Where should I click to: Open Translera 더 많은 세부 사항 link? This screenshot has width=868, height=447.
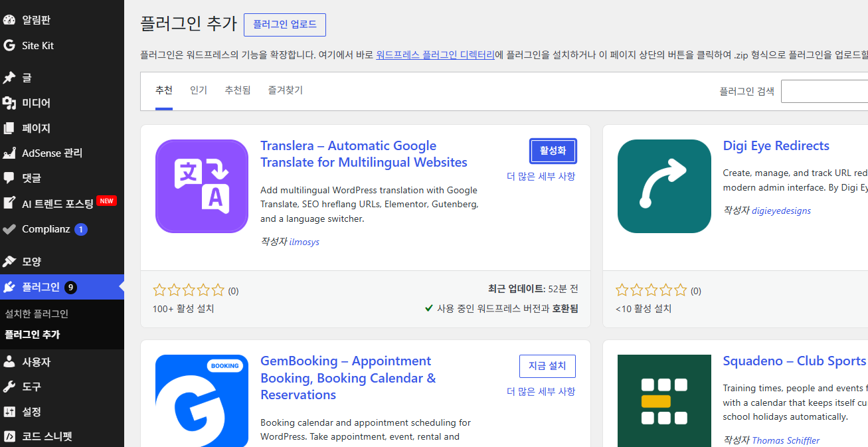[x=541, y=177]
